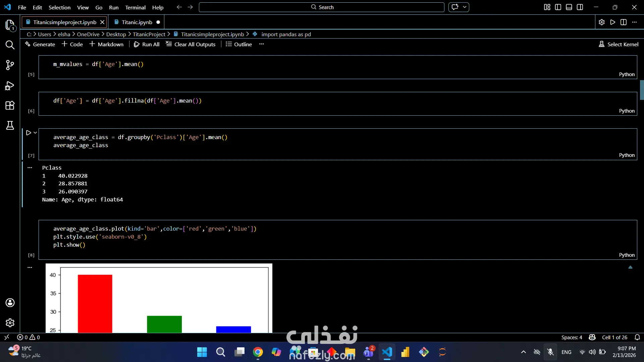Click Run All in notebook toolbar
Image resolution: width=644 pixels, height=362 pixels.
[147, 44]
